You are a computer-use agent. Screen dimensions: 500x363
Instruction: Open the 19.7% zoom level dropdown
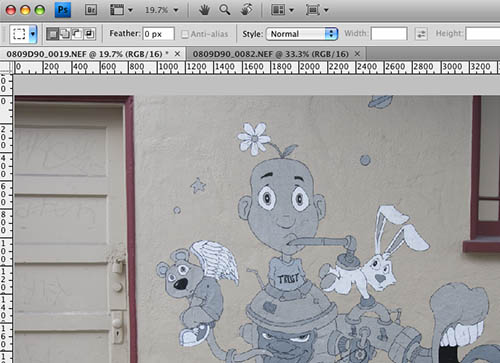click(162, 10)
